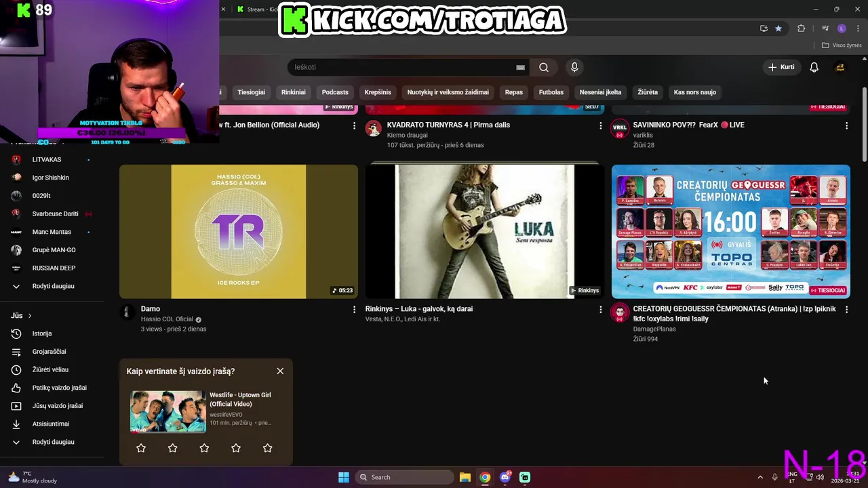Show hidden icons in system tray
The width and height of the screenshot is (868, 488).
click(760, 477)
